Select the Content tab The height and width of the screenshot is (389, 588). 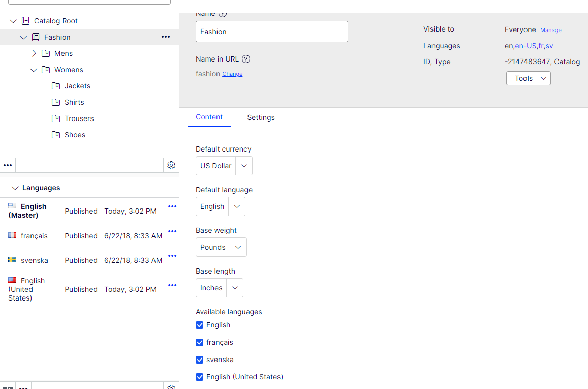pos(209,117)
